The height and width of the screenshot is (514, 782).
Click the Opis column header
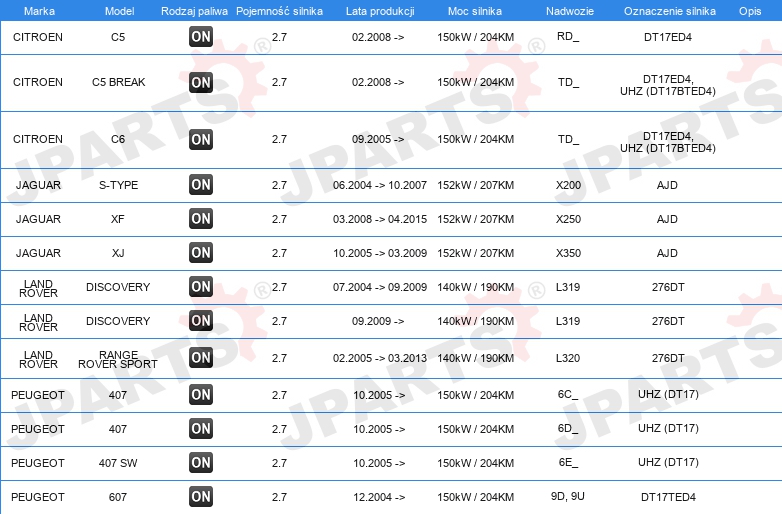coord(750,11)
